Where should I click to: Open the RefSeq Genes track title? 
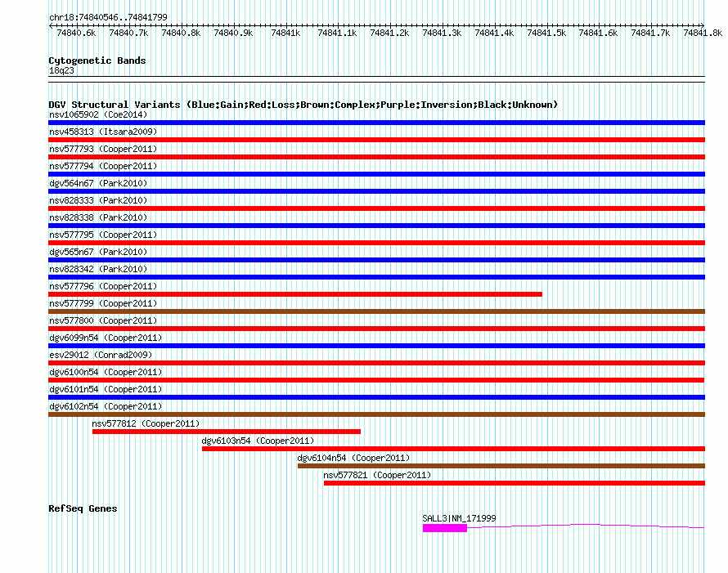click(x=83, y=508)
